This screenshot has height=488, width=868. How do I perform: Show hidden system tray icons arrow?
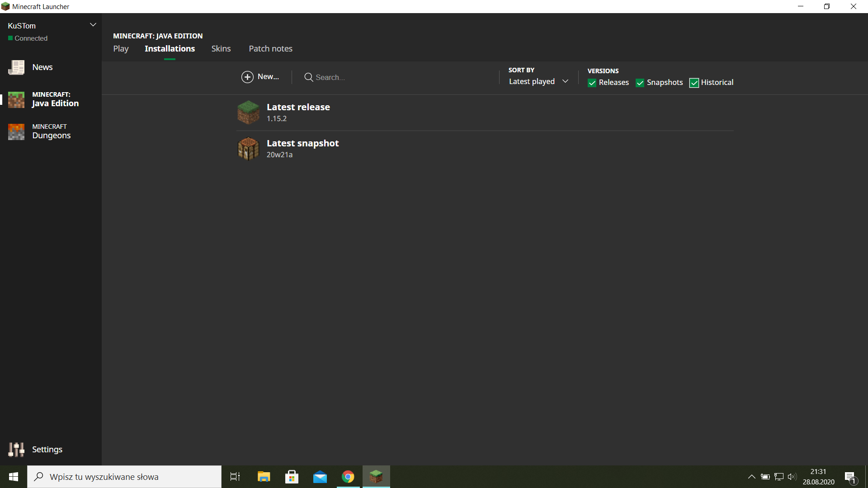coord(751,477)
